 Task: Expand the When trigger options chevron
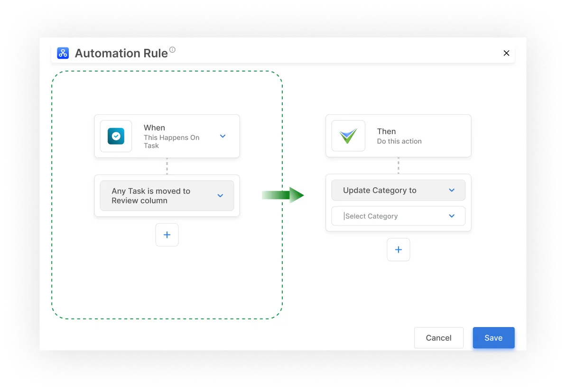[223, 136]
